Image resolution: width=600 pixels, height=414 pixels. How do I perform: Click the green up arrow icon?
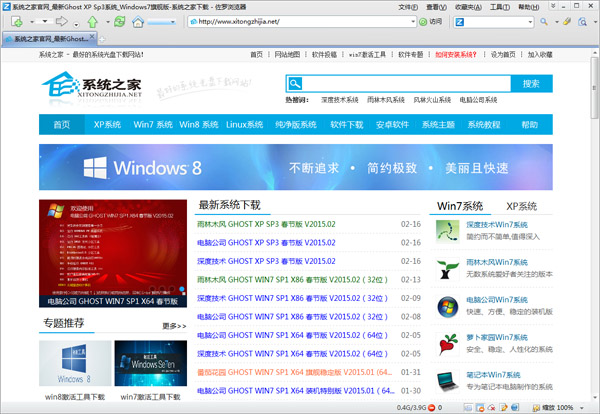pos(90,21)
